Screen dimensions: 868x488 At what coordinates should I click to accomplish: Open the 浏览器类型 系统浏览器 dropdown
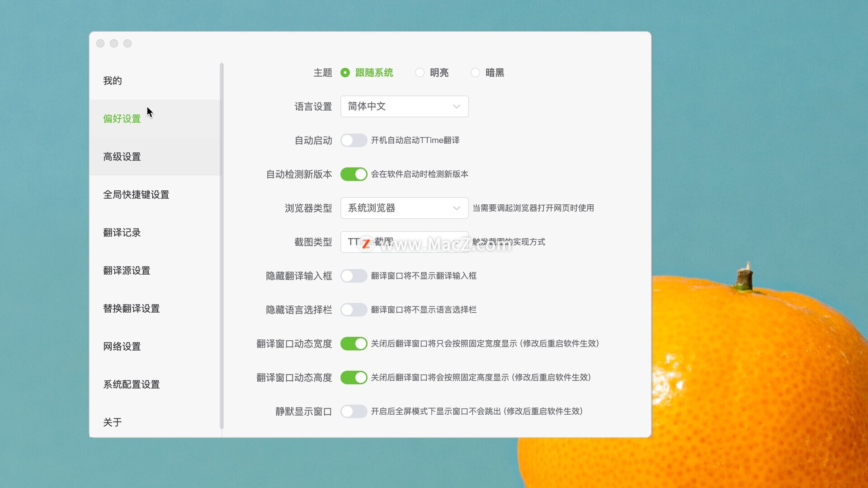[404, 208]
